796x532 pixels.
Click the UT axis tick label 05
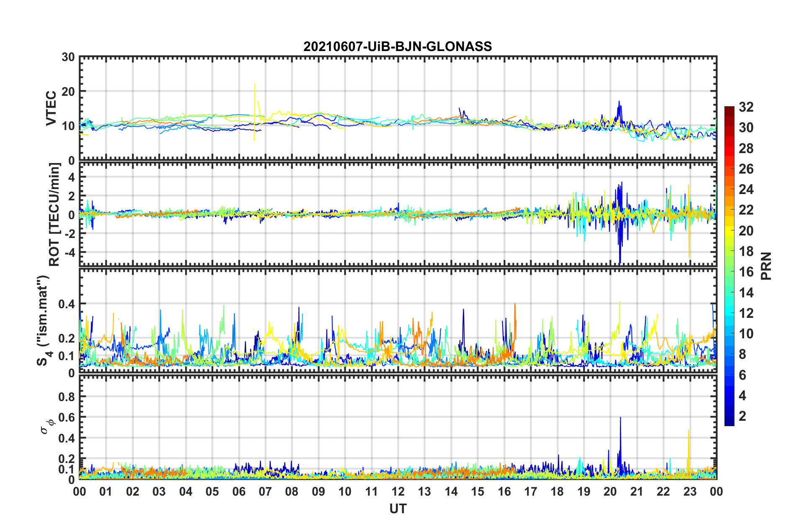click(x=212, y=491)
